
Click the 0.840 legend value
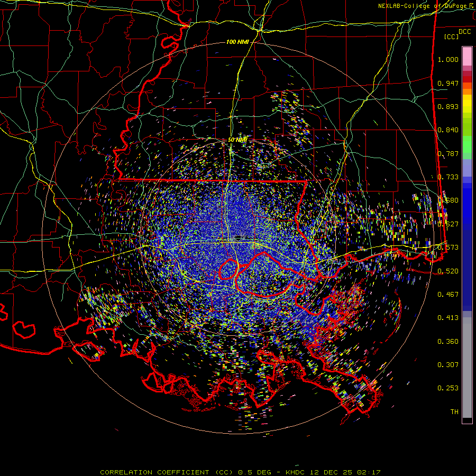point(448,130)
